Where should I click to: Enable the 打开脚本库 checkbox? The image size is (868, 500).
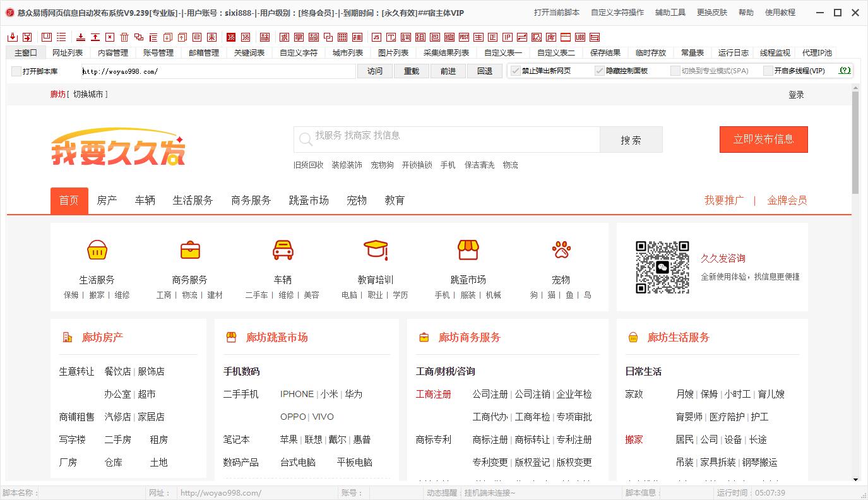[16, 71]
